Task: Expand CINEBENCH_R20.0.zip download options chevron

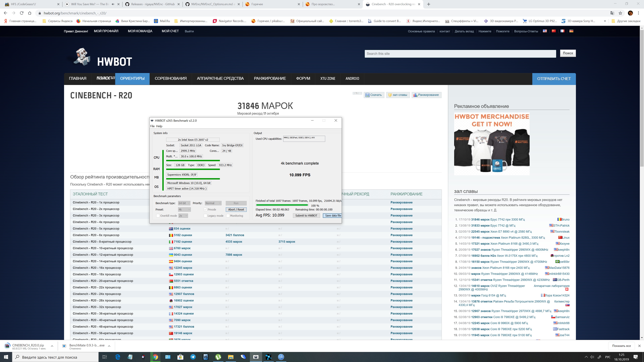Action: 52,346
